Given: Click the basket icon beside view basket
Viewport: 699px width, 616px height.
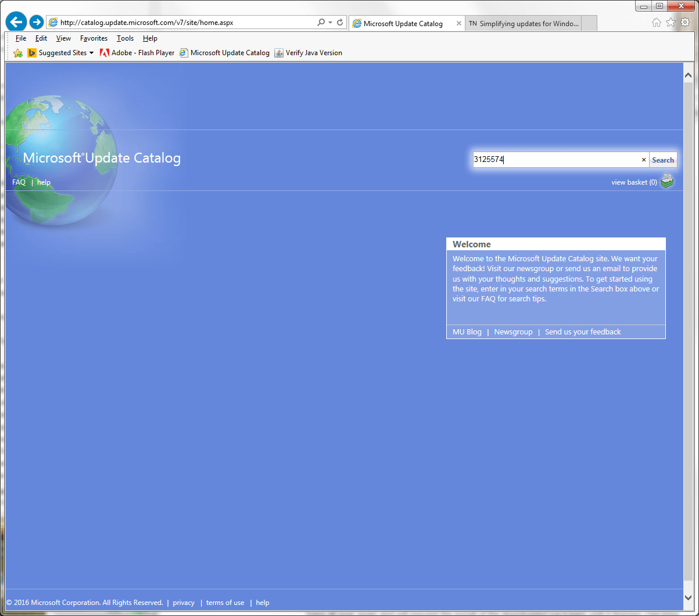Looking at the screenshot, I should click(x=667, y=182).
